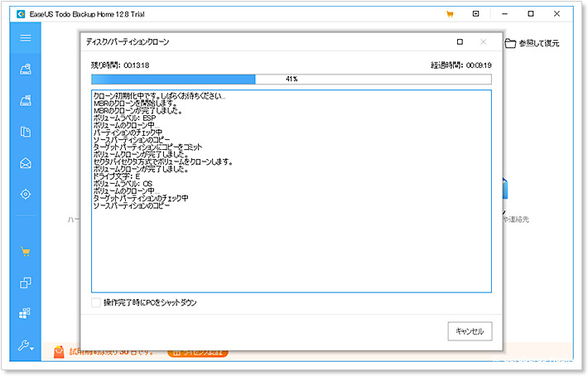Click log line ボリュームラベル: ESP

pyautogui.click(x=124, y=118)
